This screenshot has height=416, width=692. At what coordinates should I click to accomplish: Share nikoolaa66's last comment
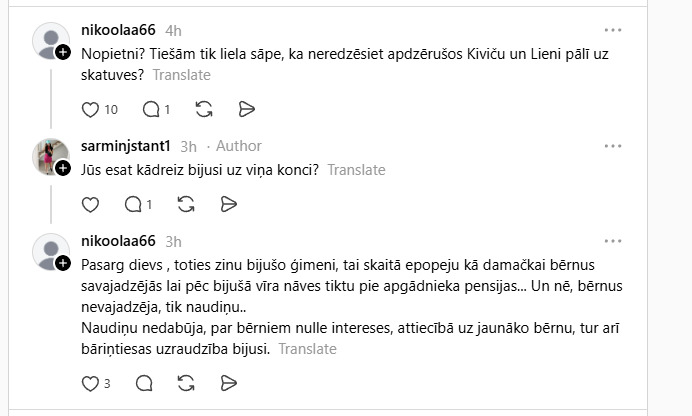pos(229,383)
